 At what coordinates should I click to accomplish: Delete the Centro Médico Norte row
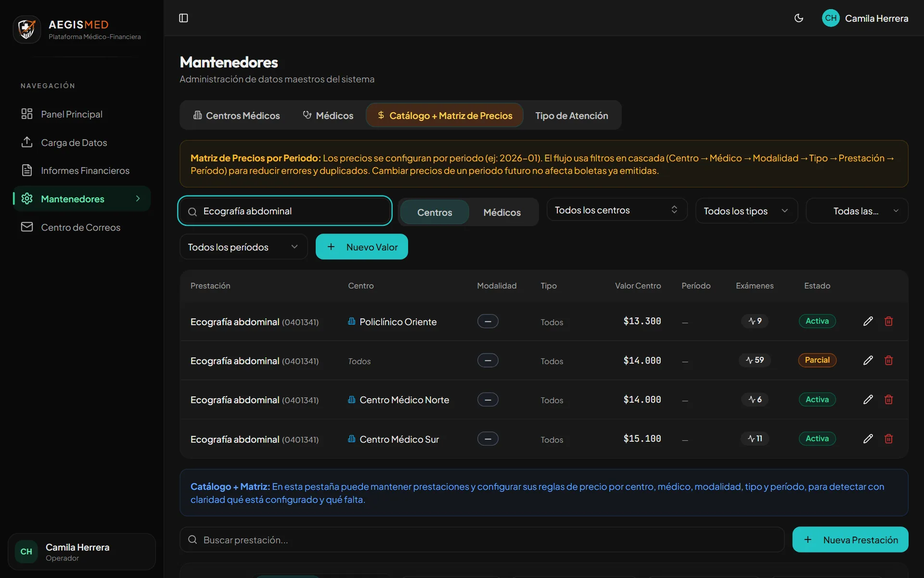889,399
